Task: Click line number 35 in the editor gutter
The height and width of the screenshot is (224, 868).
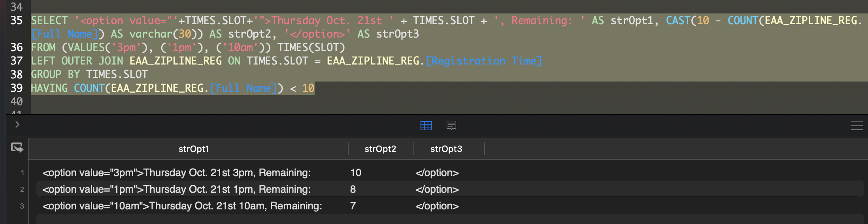Action: (17, 21)
